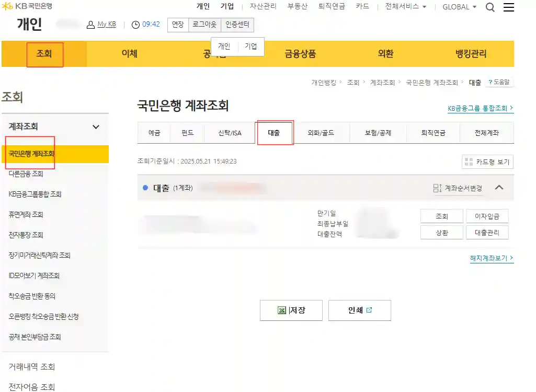Click 개인 in the top navigation
The height and width of the screenshot is (392, 536).
(x=203, y=6)
